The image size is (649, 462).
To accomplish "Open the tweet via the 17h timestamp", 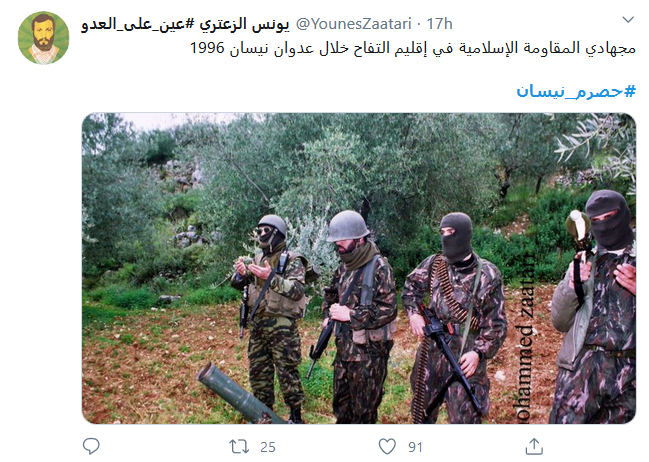I will (440, 24).
